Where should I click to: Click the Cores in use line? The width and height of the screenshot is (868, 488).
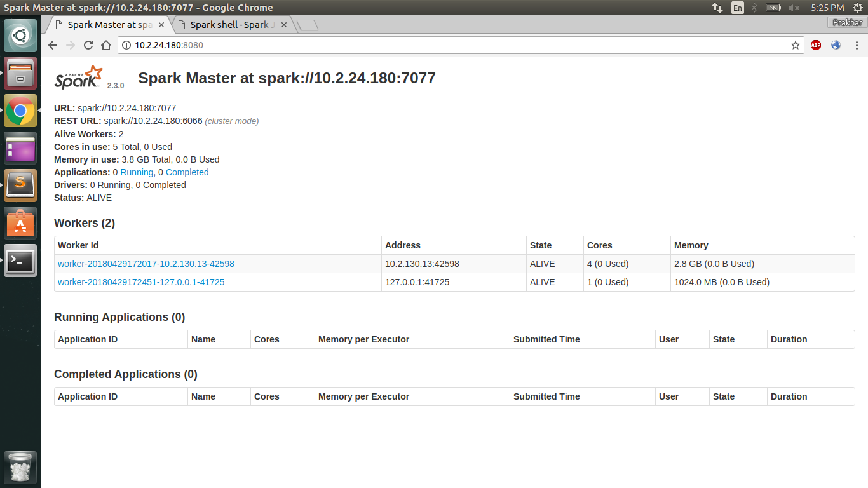pos(113,147)
